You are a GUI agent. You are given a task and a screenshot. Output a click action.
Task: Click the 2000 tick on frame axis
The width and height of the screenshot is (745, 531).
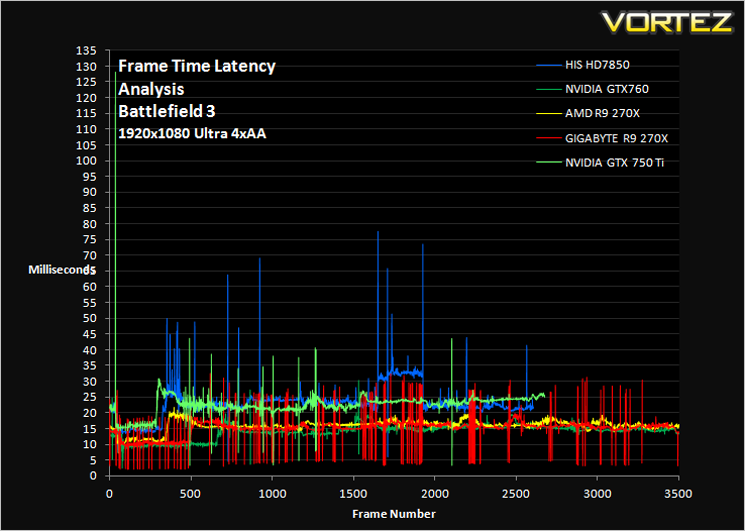pos(435,493)
